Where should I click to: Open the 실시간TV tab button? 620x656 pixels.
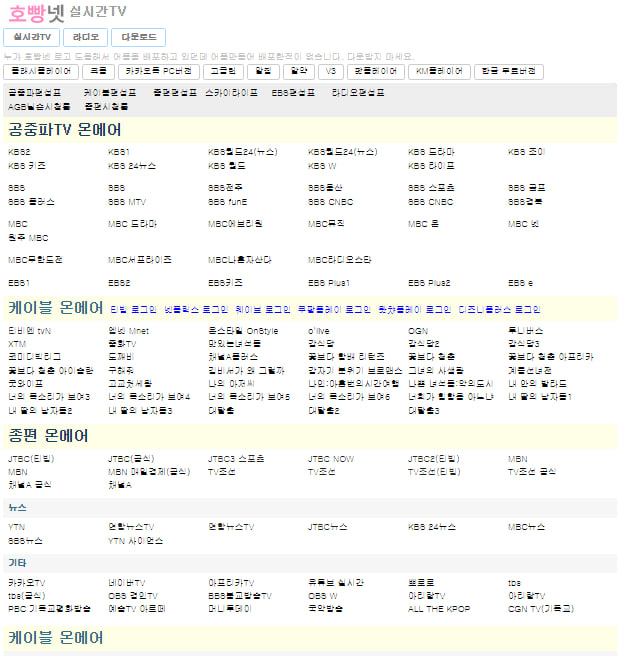(31, 37)
